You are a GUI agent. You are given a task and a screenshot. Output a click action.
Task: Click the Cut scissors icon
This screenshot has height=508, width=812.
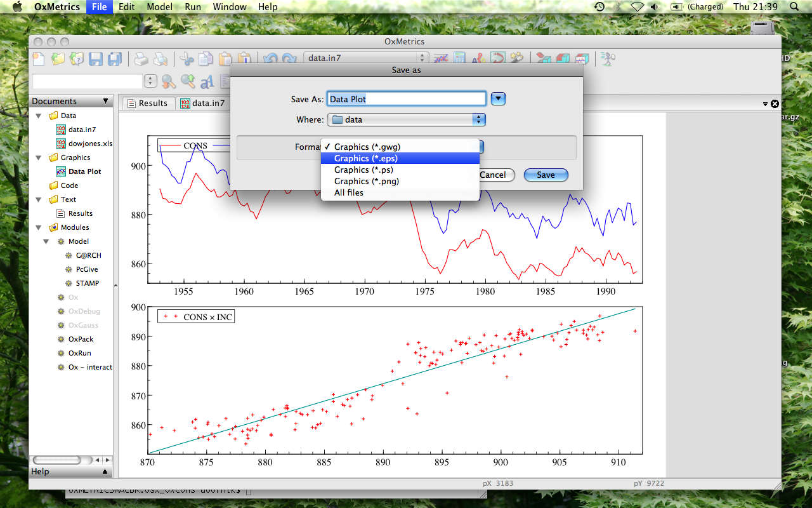pyautogui.click(x=187, y=59)
